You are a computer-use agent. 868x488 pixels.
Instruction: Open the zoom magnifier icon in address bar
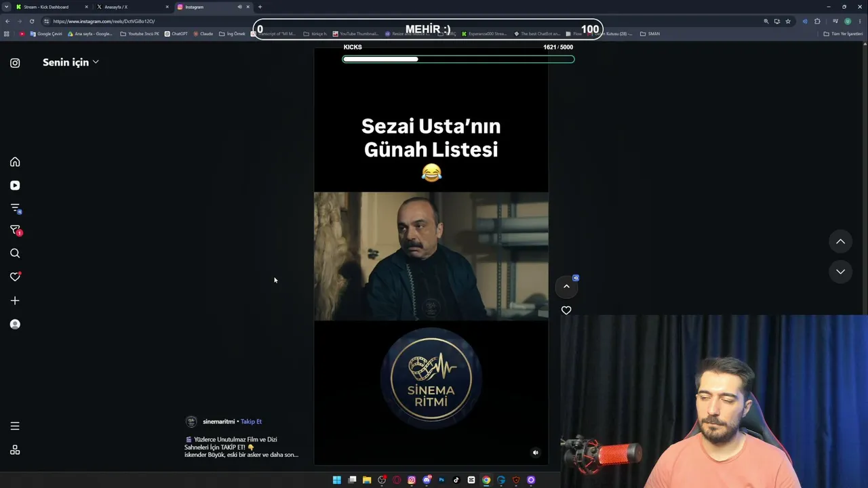pyautogui.click(x=766, y=21)
